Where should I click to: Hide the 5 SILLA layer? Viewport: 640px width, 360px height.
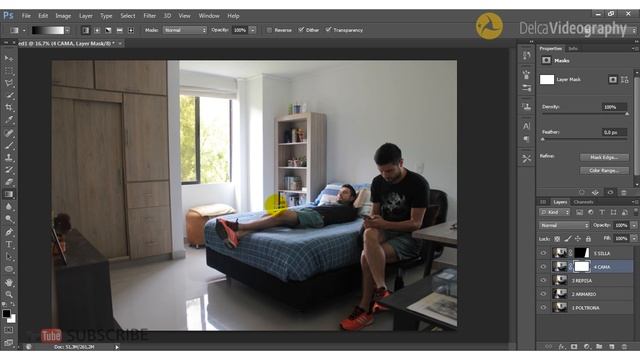(x=543, y=253)
